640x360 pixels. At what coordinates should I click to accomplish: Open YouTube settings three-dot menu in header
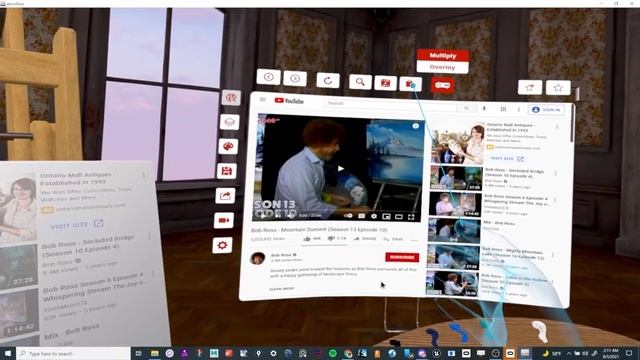click(x=519, y=109)
